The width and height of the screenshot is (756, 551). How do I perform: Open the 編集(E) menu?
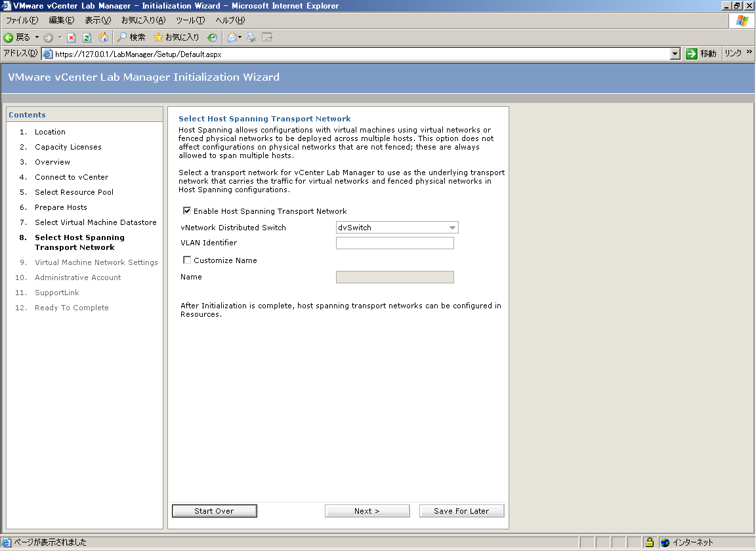tap(61, 20)
